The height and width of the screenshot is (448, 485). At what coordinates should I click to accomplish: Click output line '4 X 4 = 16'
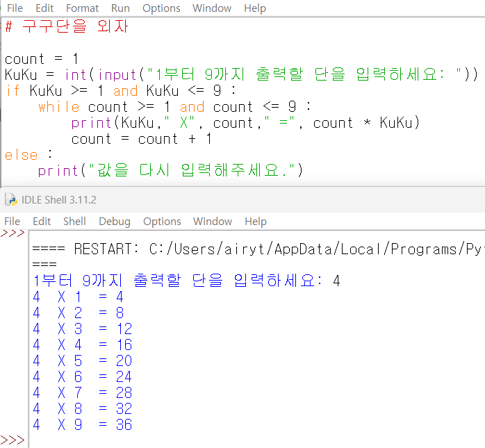pos(82,345)
